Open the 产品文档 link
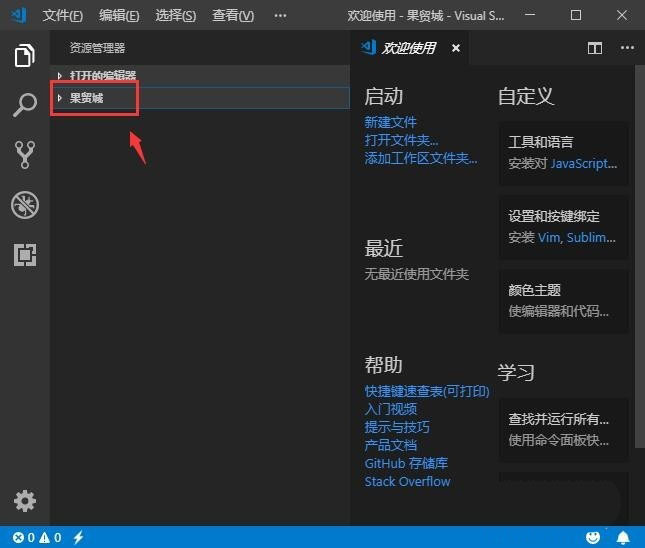The width and height of the screenshot is (645, 548). pos(390,445)
